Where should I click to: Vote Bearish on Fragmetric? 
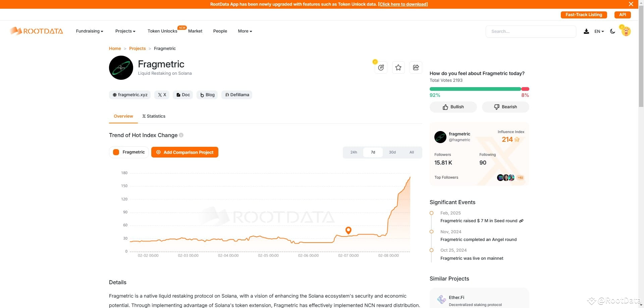pos(505,107)
